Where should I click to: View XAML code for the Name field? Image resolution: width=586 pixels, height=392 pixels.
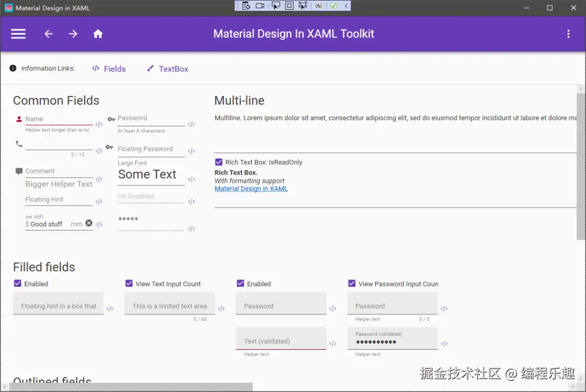(x=99, y=124)
